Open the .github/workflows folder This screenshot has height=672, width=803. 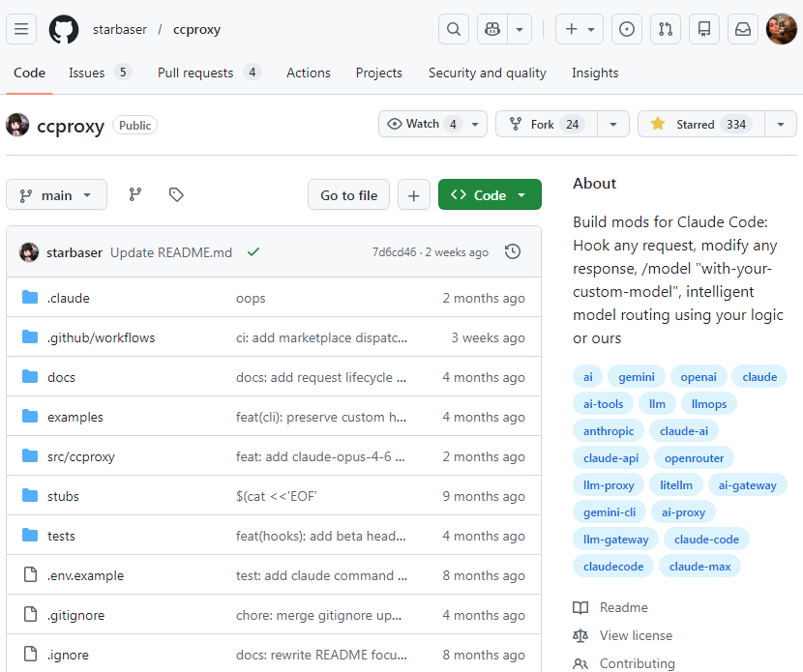[101, 337]
